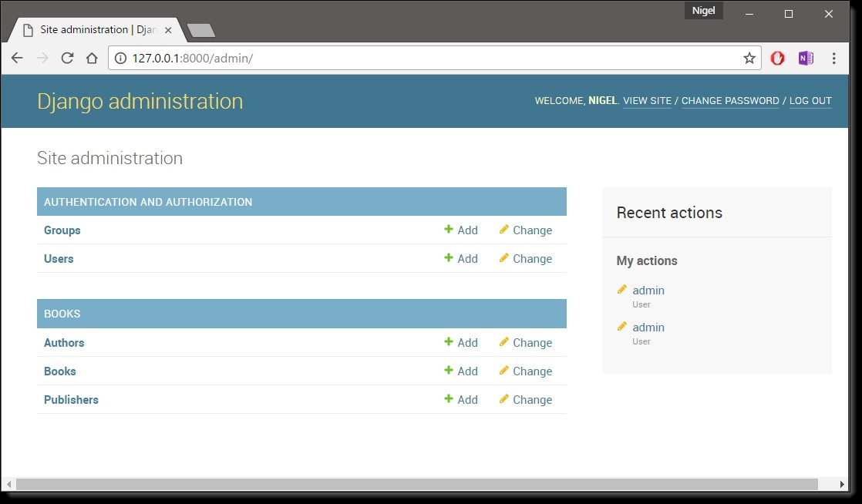Viewport: 862px width, 504px height.
Task: Reload the page with the refresh icon
Action: [67, 58]
